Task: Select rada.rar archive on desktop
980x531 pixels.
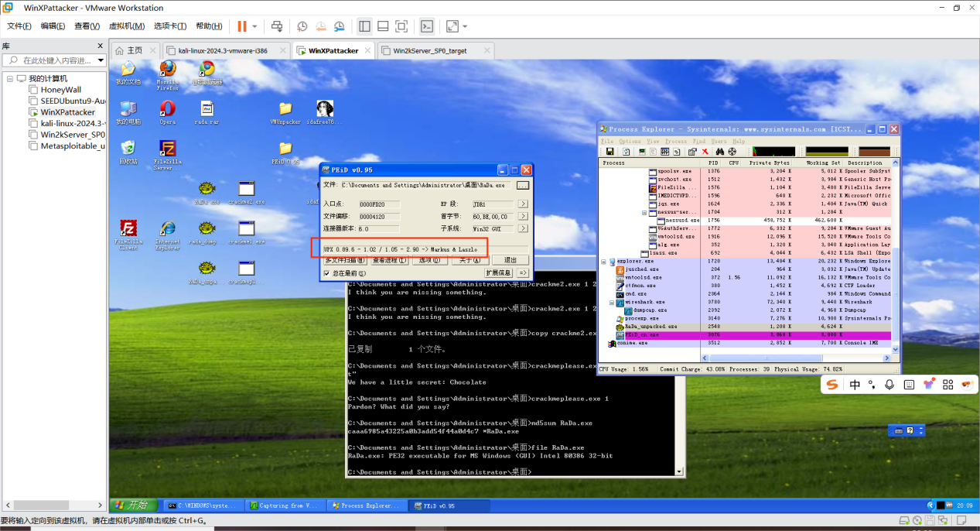Action: [x=207, y=111]
